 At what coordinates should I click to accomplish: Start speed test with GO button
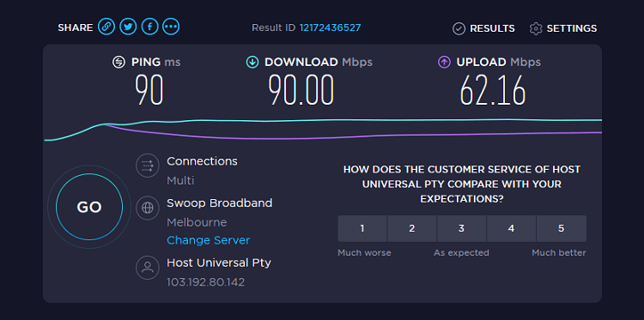[89, 207]
